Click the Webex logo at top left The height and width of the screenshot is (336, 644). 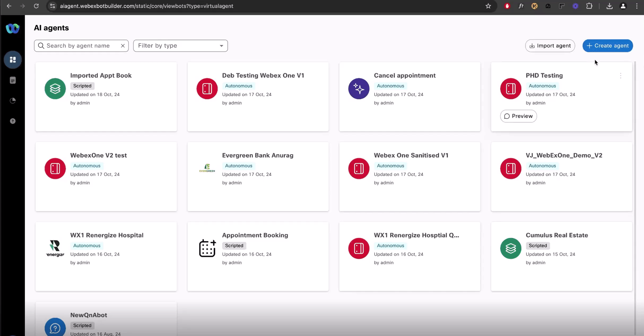point(12,28)
